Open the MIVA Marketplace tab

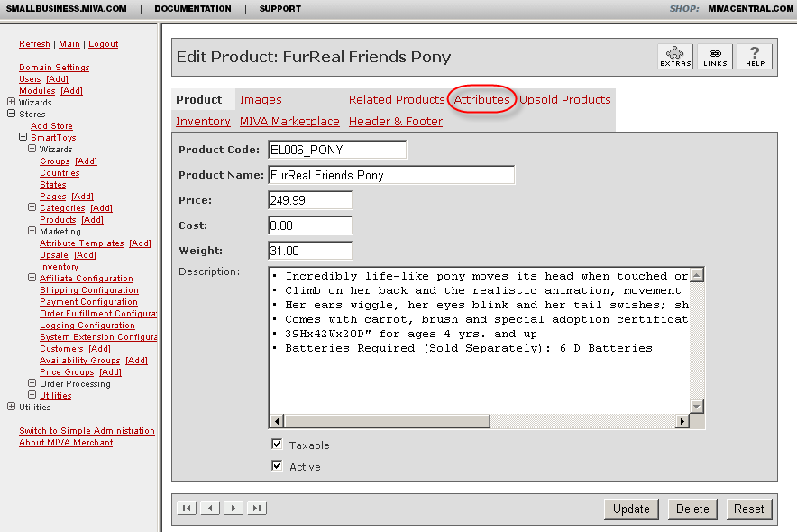pyautogui.click(x=289, y=122)
